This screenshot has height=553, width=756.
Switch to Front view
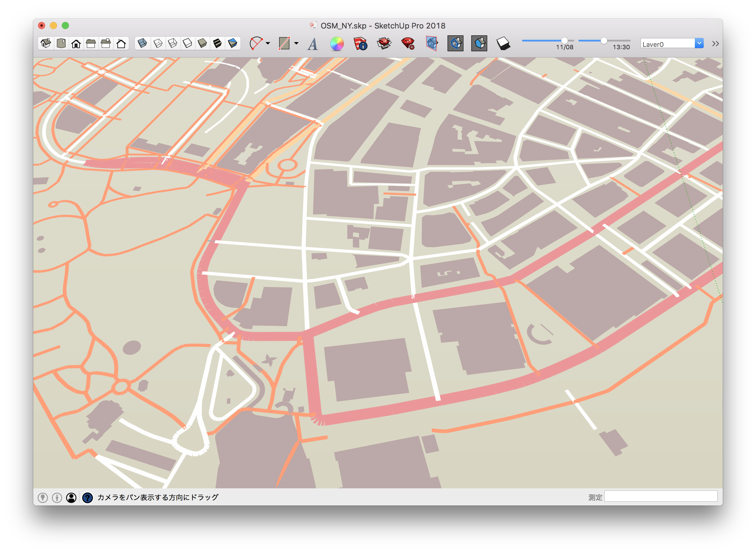point(76,44)
